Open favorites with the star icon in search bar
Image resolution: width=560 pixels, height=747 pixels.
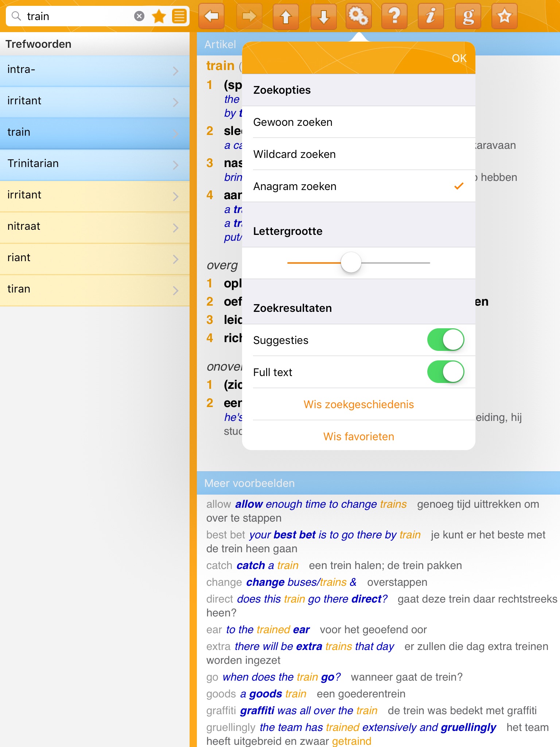pos(159,16)
